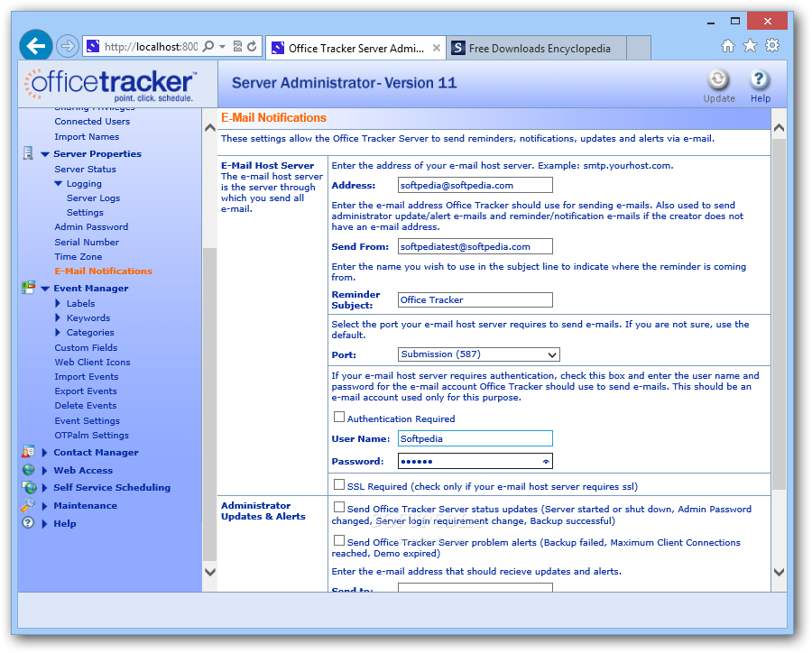The width and height of the screenshot is (812, 653).
Task: Click main content scrollbar down arrow
Action: [x=779, y=572]
